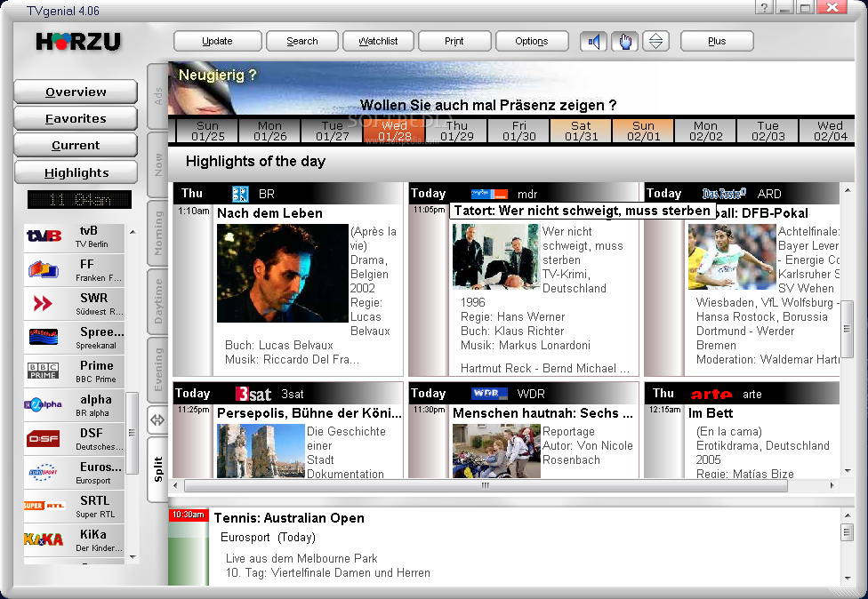Select the BR alpha channel logo
868x599 pixels.
[x=44, y=404]
